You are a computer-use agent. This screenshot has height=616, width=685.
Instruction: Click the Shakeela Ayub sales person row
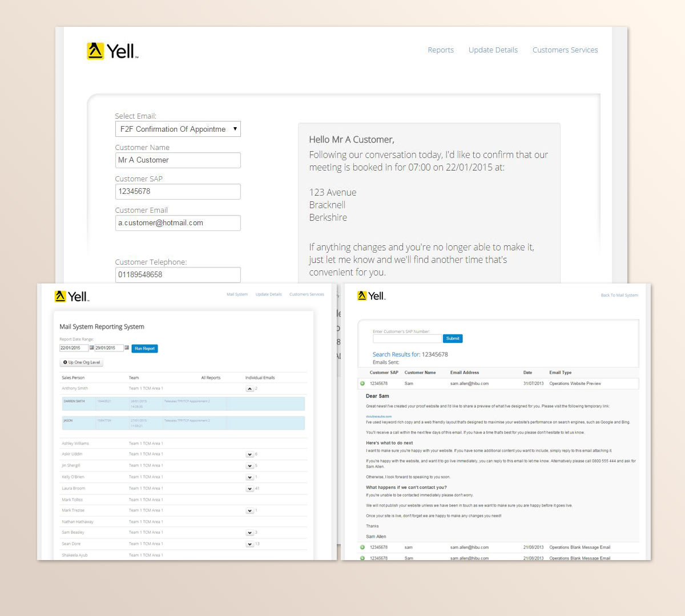183,555
